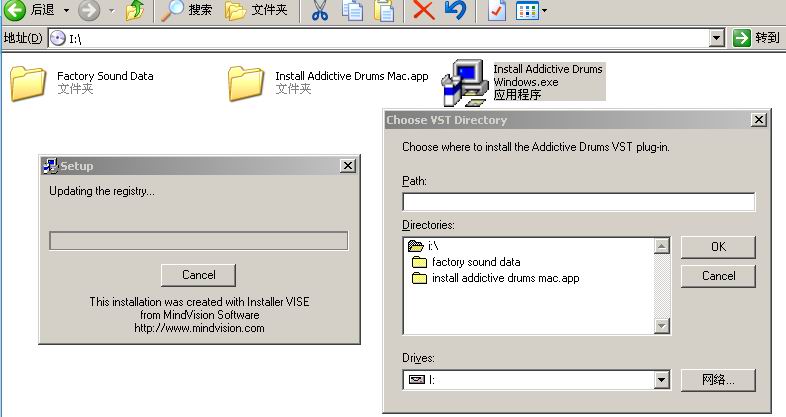Click Directories list scroll up arrow
This screenshot has height=417, width=786.
point(662,246)
